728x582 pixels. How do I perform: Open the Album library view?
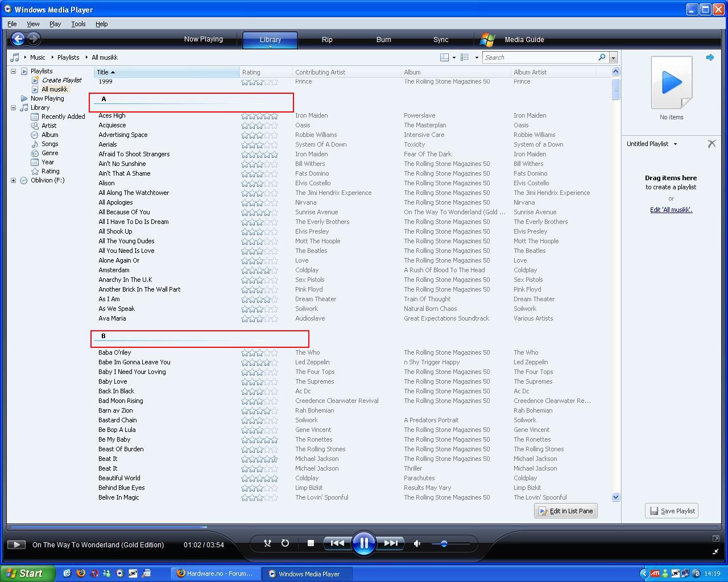point(50,135)
